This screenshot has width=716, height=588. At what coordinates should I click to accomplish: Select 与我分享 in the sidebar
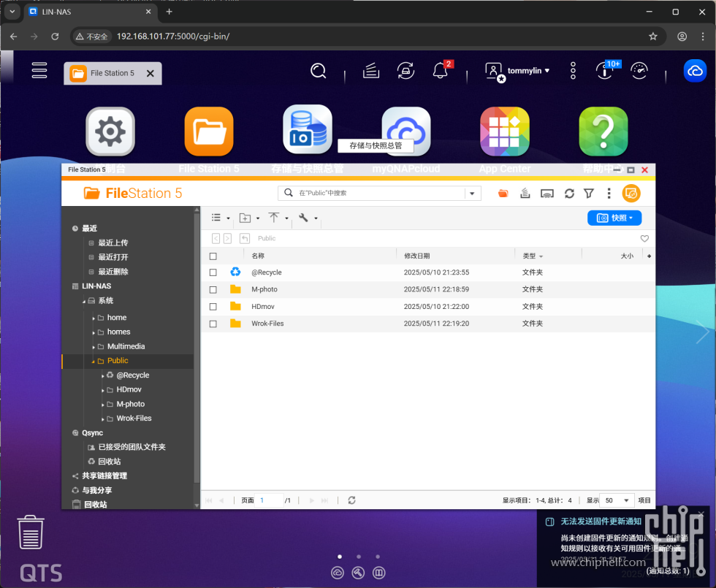pos(96,490)
